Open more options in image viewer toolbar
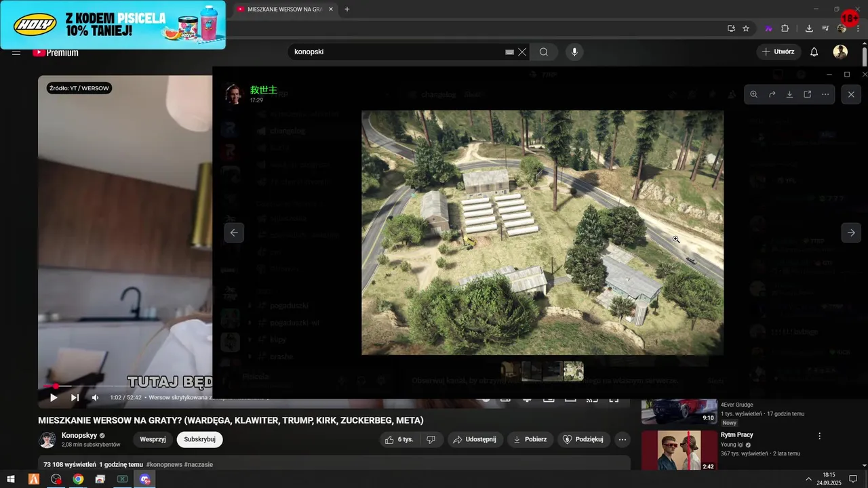 tap(825, 94)
